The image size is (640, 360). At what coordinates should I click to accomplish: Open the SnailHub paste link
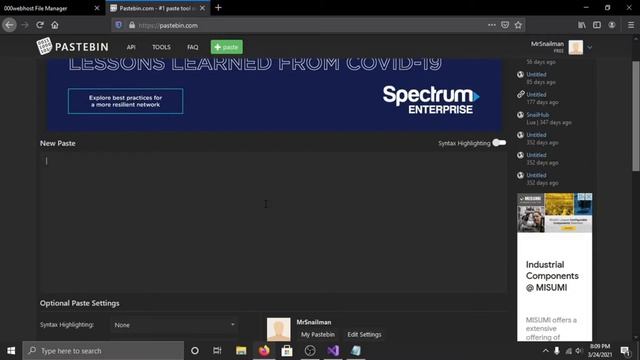point(538,115)
